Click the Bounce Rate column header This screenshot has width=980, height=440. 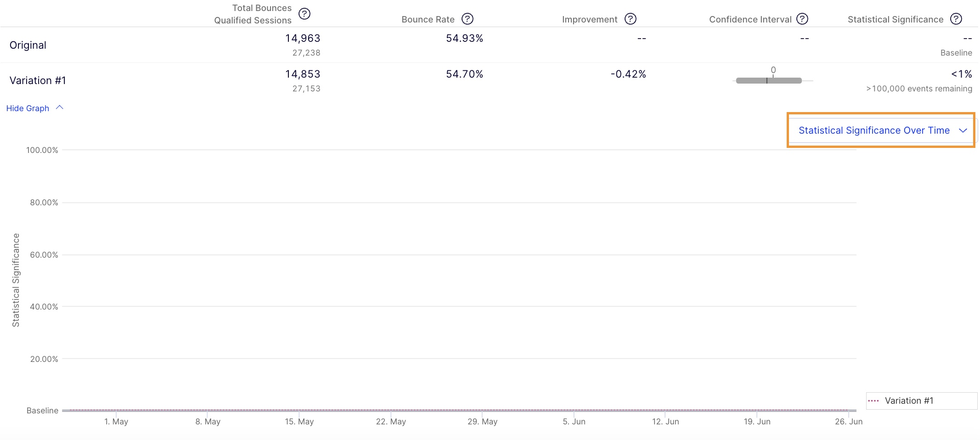[428, 19]
